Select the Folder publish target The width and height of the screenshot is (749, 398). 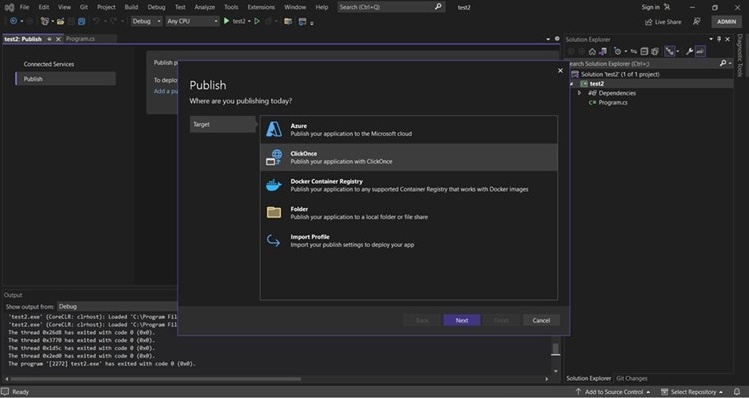[x=408, y=213]
